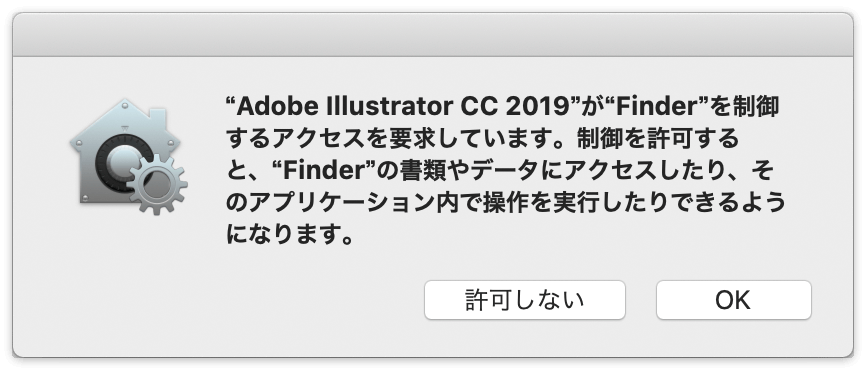866x370 pixels.
Task: Click the security house icon
Action: (128, 157)
